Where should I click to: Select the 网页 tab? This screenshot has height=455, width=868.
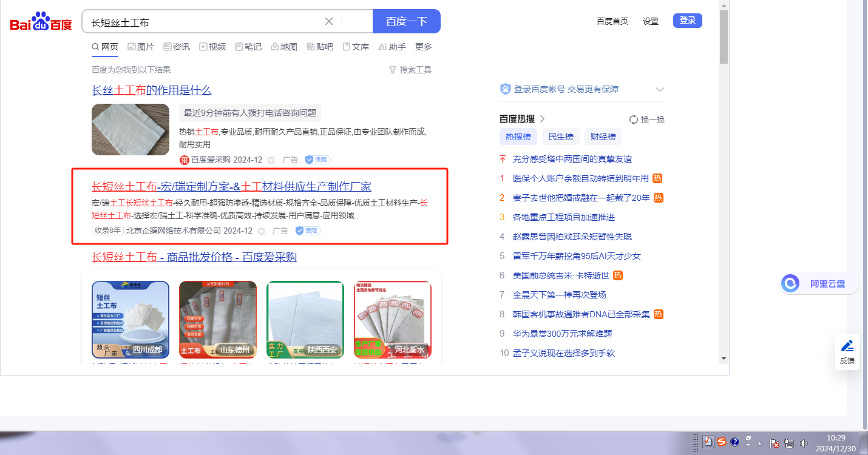click(x=105, y=47)
